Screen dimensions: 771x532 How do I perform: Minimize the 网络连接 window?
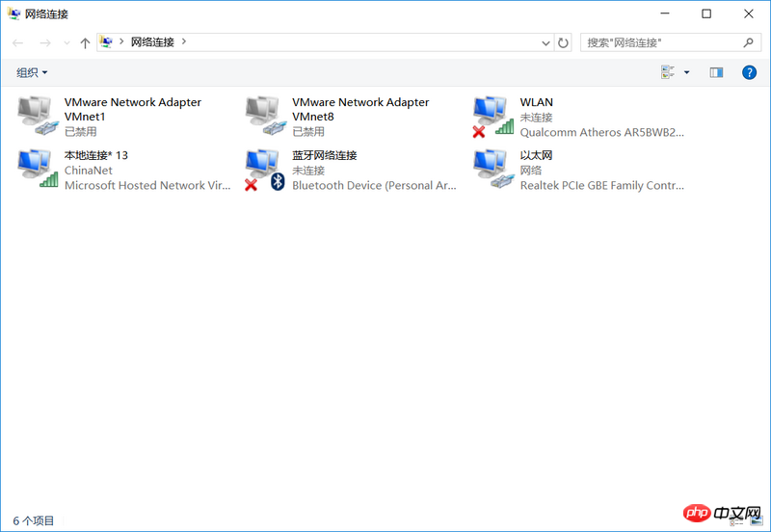pos(665,13)
